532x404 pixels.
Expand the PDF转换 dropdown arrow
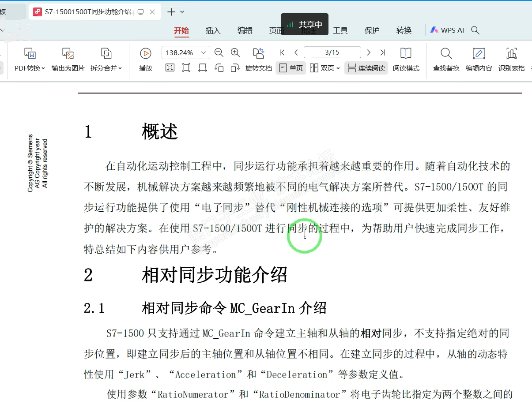coord(43,68)
